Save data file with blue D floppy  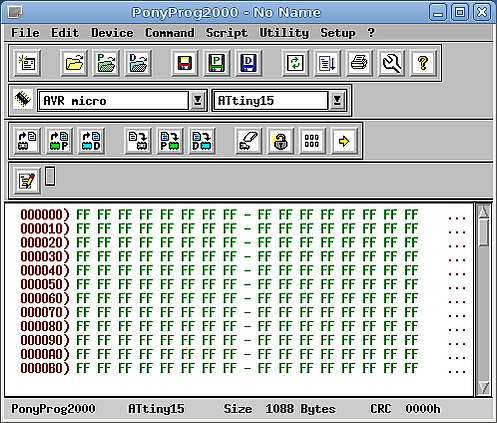[249, 63]
